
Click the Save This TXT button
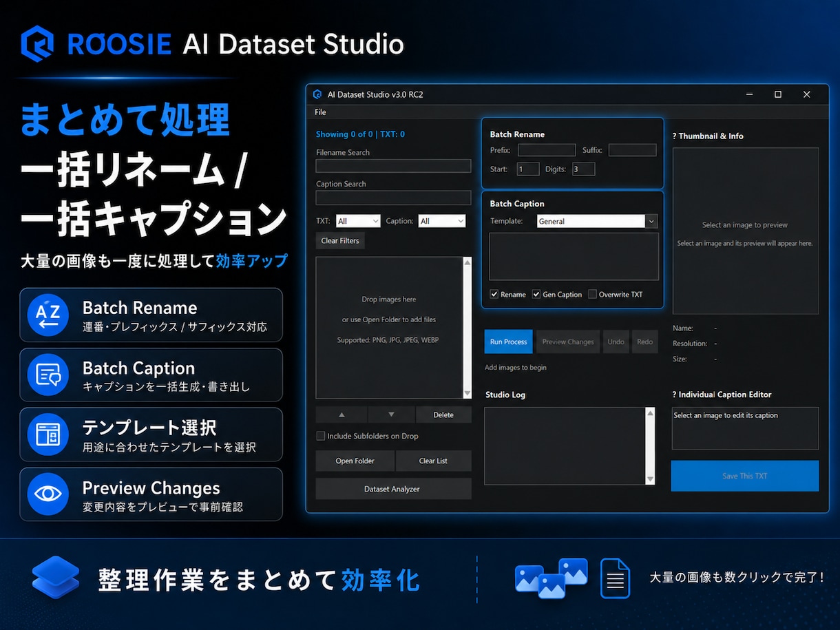pos(745,476)
